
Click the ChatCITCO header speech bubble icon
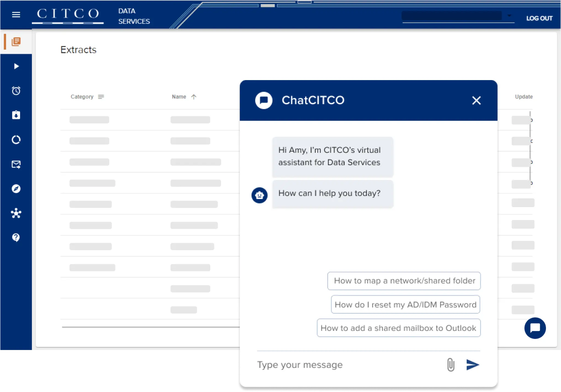(263, 100)
